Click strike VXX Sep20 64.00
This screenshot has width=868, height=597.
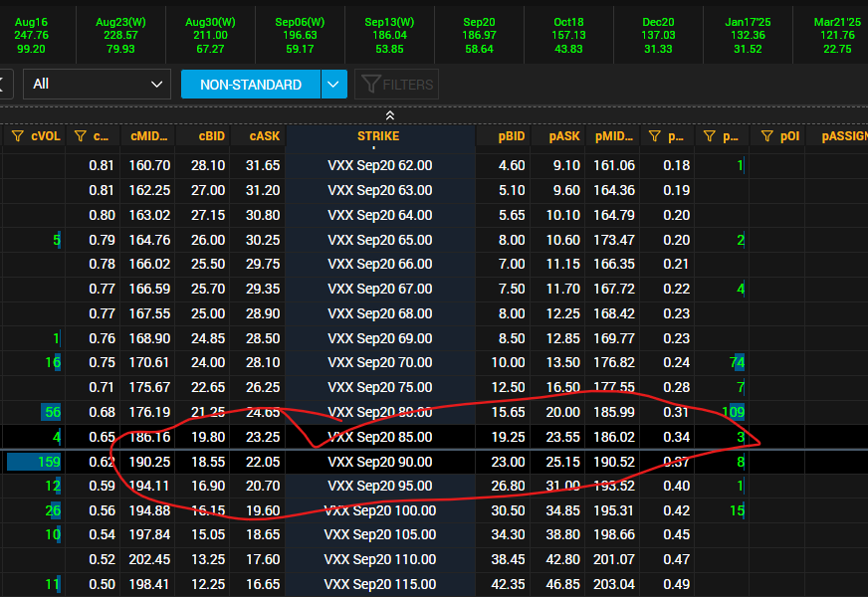click(380, 215)
